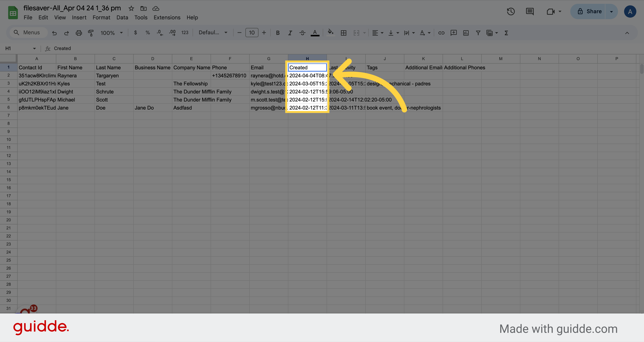Expand the Merge cells options arrow
644x342 pixels.
[x=364, y=33]
